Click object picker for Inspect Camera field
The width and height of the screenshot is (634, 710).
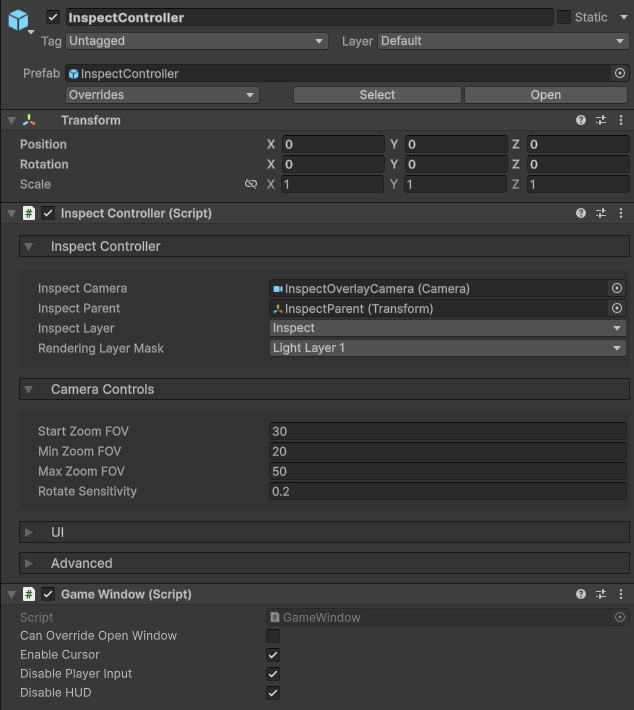(x=617, y=288)
